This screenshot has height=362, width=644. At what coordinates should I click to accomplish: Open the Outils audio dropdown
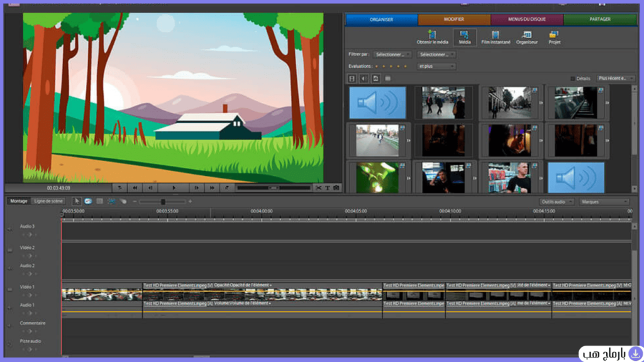pyautogui.click(x=556, y=202)
